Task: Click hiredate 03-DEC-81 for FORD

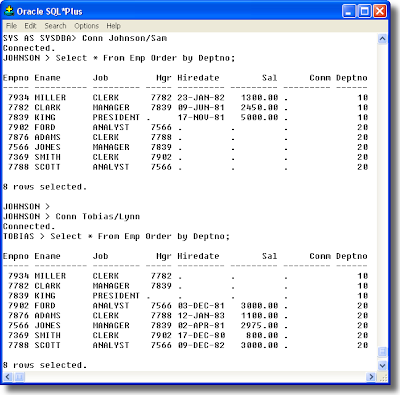Action: [201, 306]
